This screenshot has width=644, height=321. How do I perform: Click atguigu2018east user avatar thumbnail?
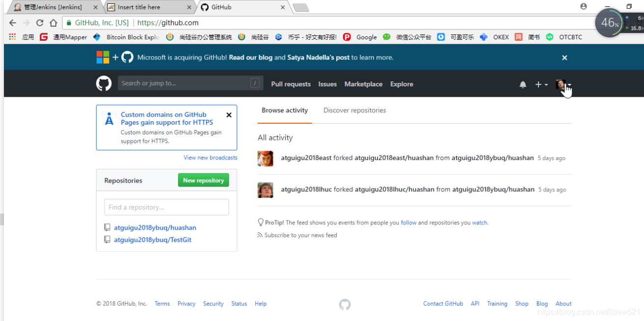tap(266, 159)
